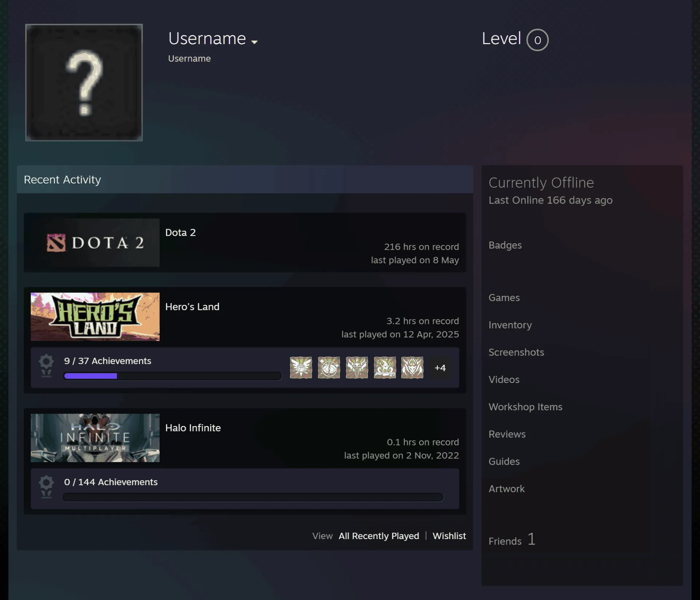Open the Guides section
Image resolution: width=700 pixels, height=600 pixels.
pos(504,461)
